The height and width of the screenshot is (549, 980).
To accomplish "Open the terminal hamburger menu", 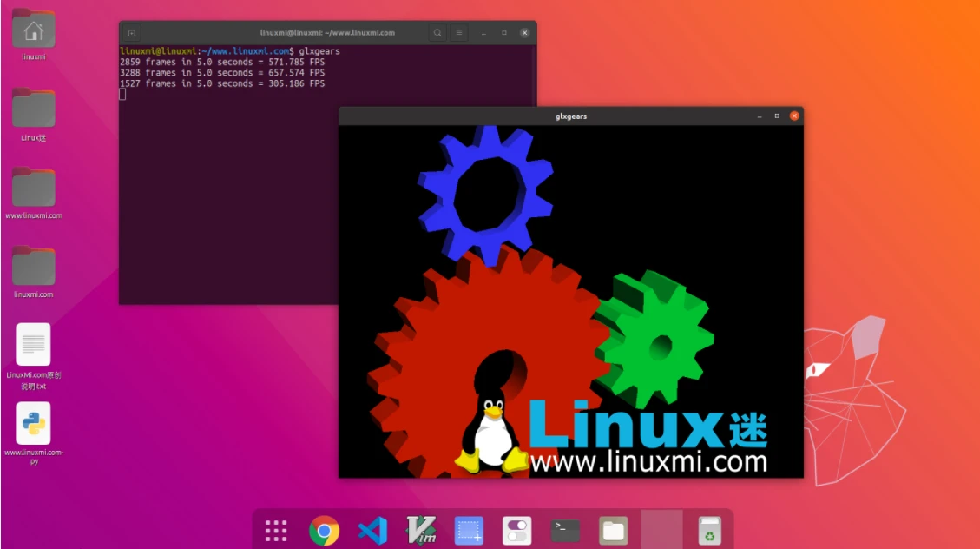I will pos(458,32).
